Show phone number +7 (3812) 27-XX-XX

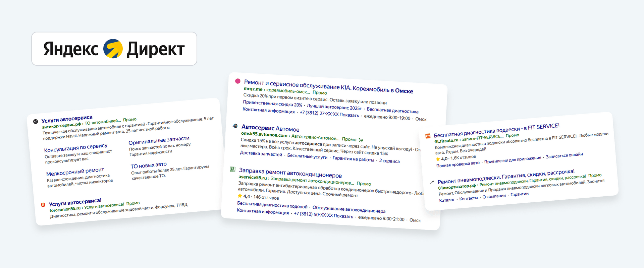(x=329, y=114)
